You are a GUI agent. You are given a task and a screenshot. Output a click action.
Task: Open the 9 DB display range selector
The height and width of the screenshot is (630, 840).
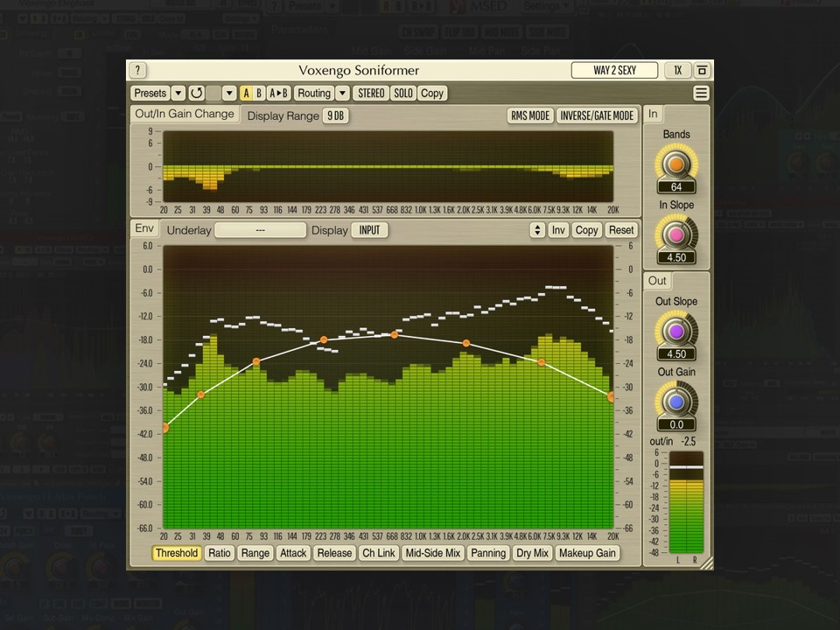335,115
